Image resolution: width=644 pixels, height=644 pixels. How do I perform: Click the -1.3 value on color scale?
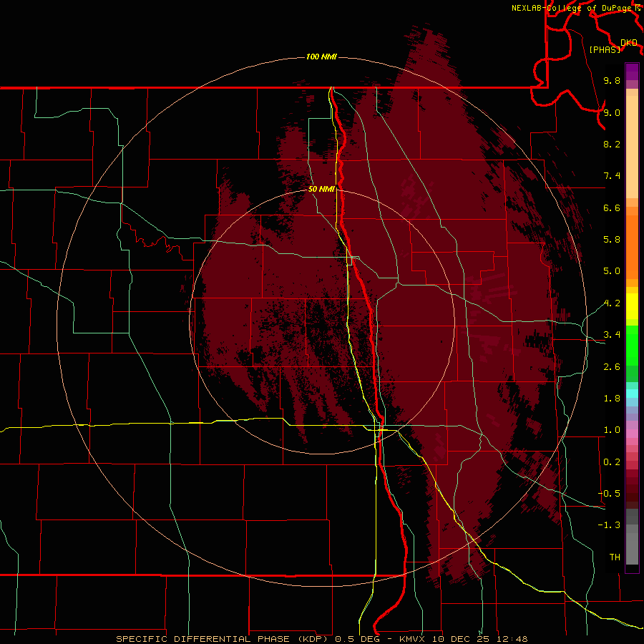click(609, 525)
